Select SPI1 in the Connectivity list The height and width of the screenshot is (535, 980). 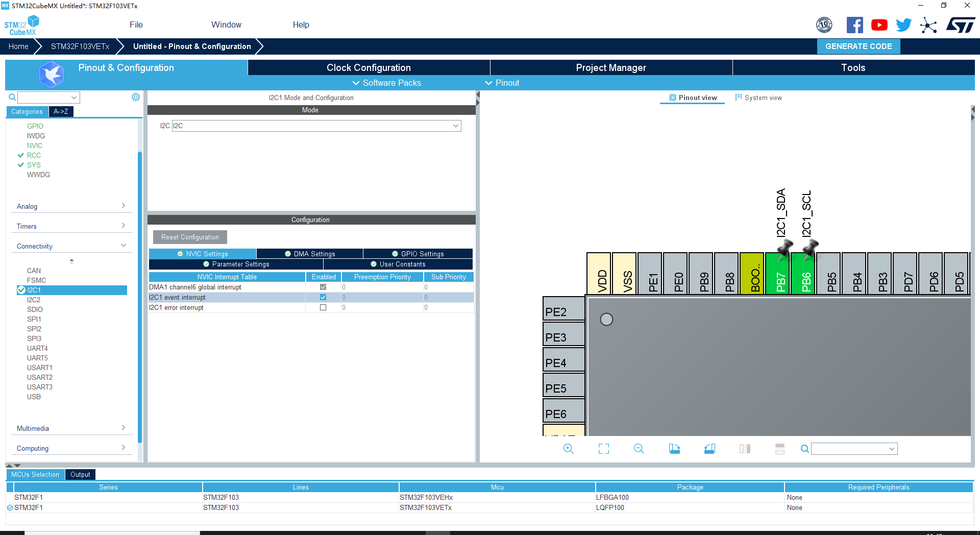(34, 319)
